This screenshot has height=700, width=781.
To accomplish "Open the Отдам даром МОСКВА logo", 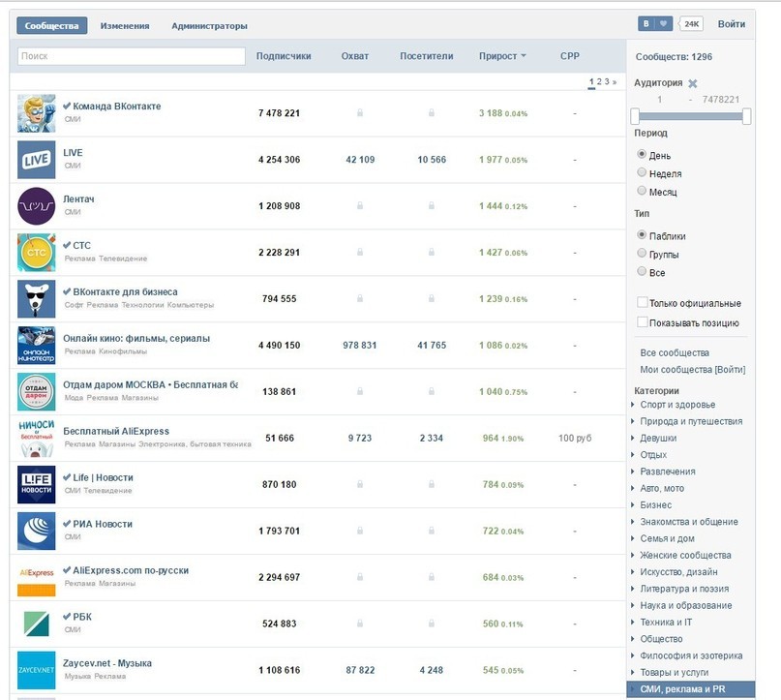I will point(37,391).
